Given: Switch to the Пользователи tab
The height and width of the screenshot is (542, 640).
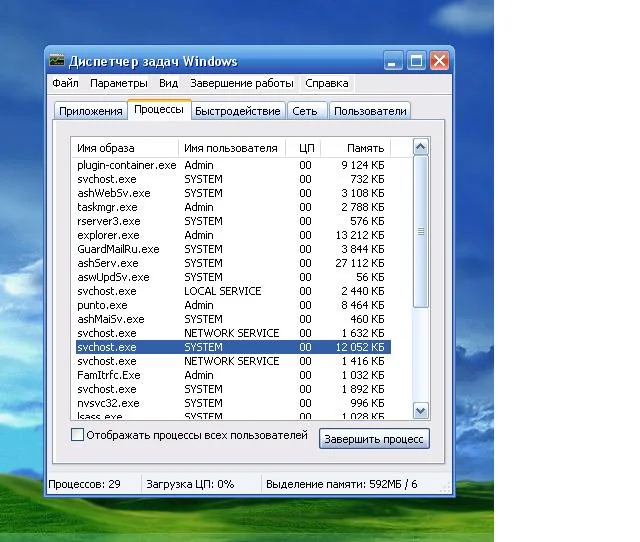Looking at the screenshot, I should pyautogui.click(x=370, y=111).
